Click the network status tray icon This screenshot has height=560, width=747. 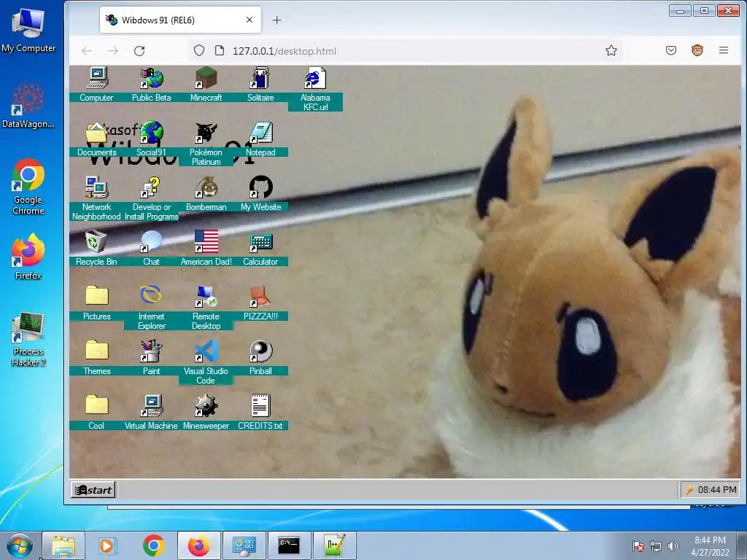coord(656,546)
